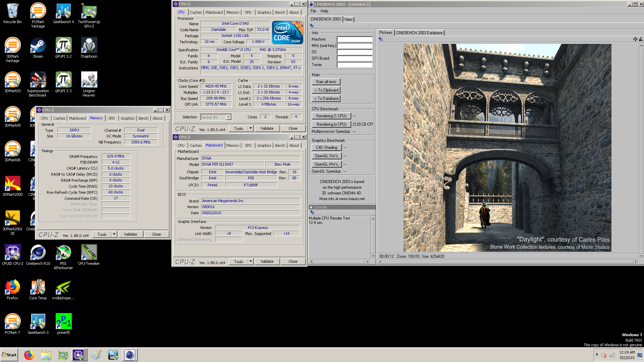Run Rendering (1 CPU) benchmark
This screenshot has width=644, height=362.
pos(331,116)
